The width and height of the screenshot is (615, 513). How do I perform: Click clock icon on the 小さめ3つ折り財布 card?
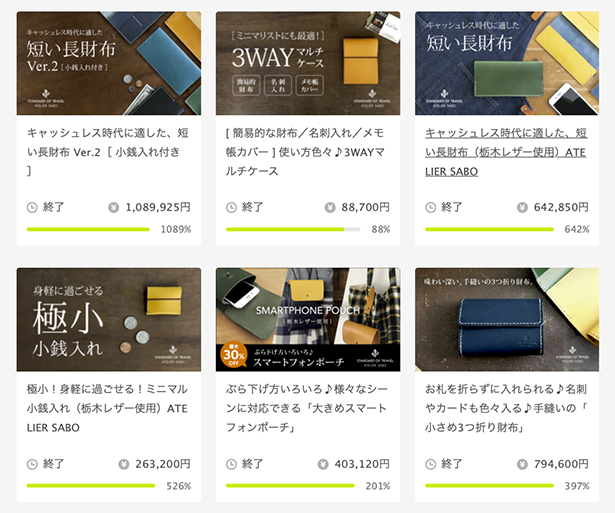point(431,464)
